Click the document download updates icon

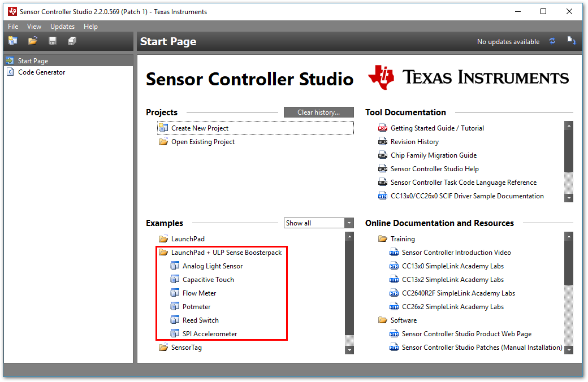click(572, 41)
